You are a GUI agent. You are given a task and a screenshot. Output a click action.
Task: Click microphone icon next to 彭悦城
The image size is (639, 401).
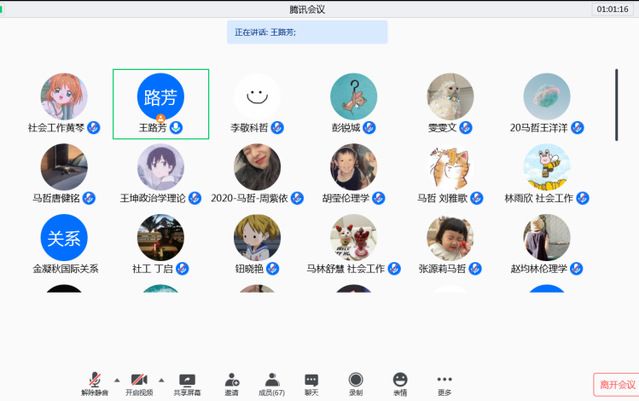click(x=369, y=128)
